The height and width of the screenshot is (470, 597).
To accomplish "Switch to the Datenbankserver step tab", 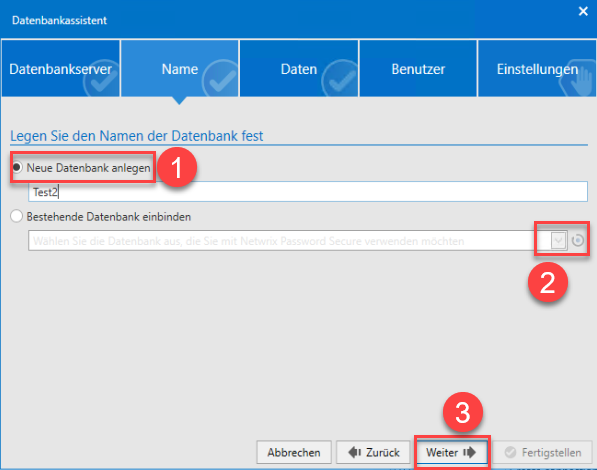I will point(61,68).
